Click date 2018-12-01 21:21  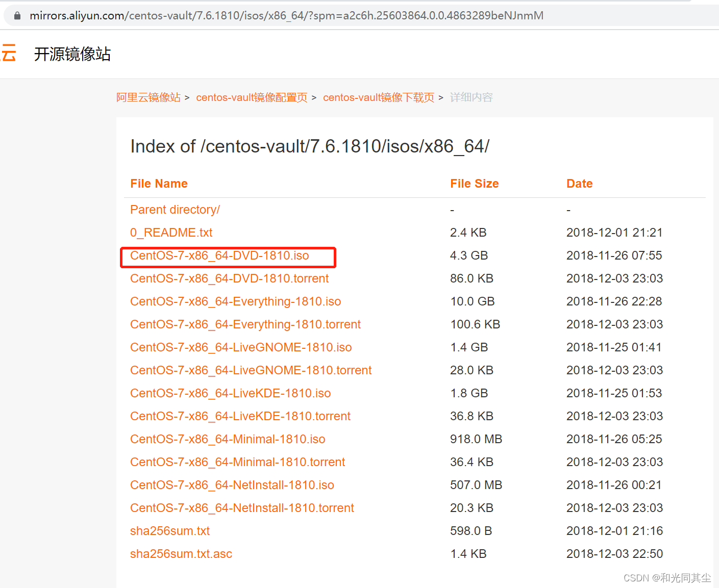(x=614, y=233)
